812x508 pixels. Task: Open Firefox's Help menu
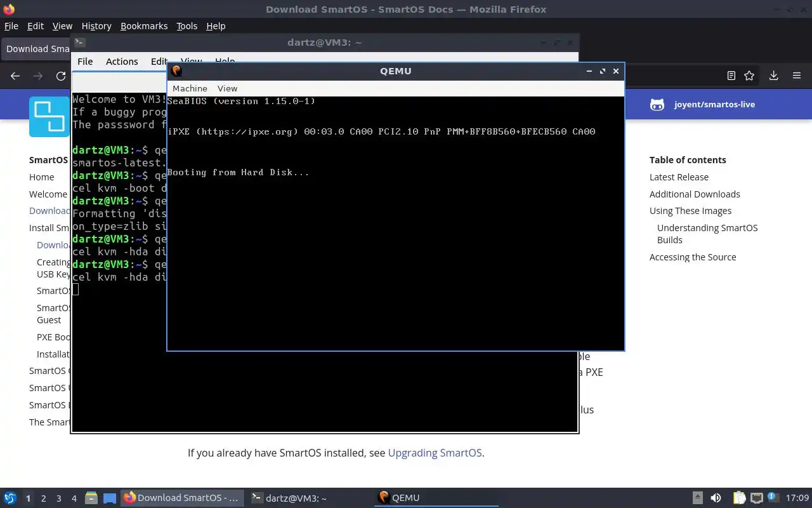(216, 26)
